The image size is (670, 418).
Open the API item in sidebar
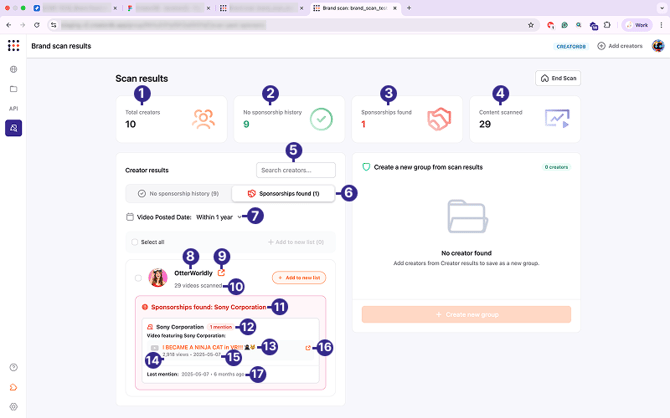tap(14, 108)
